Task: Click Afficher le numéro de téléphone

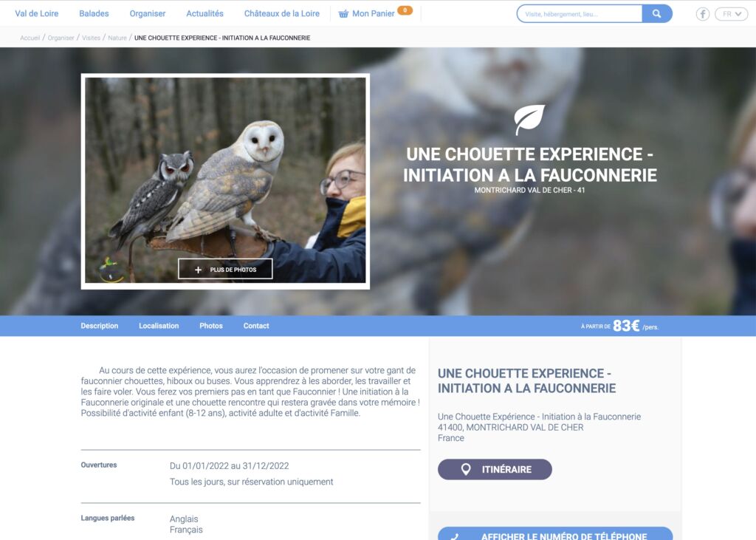Action: [555, 534]
